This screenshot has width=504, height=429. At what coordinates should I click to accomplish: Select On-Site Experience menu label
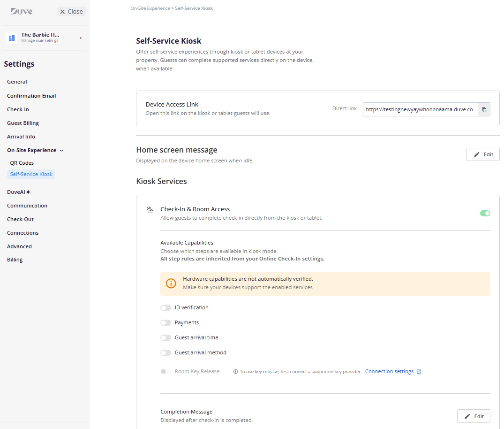click(31, 150)
